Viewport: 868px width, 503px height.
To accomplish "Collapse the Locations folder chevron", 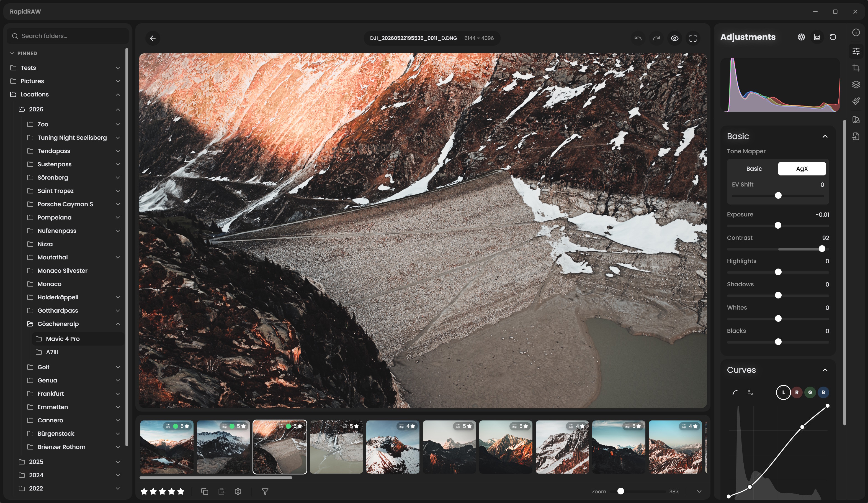I will (118, 95).
